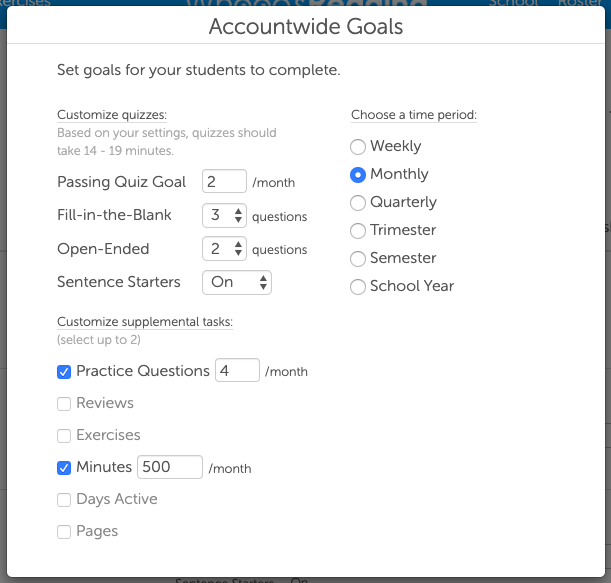Choose Quarterly time period
Image resolution: width=611 pixels, height=583 pixels.
tap(358, 202)
